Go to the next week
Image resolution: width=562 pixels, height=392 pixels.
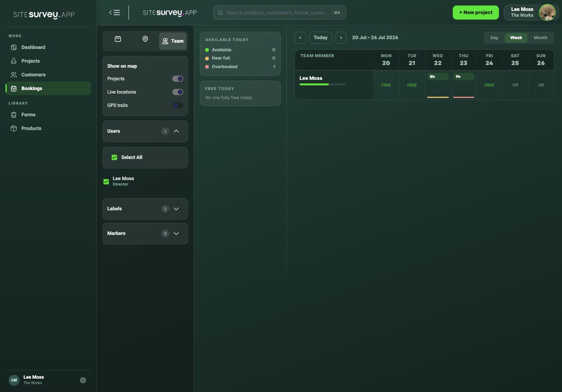tap(341, 38)
